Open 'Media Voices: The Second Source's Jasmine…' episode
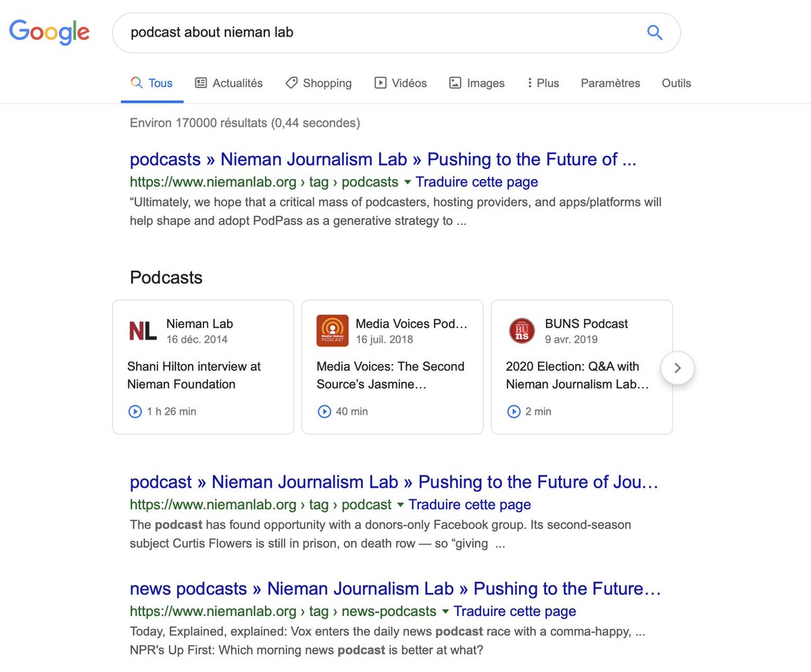The width and height of the screenshot is (811, 672). click(x=391, y=376)
